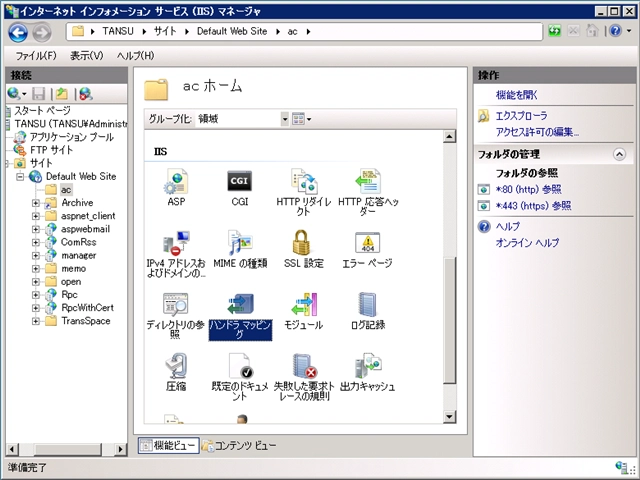The width and height of the screenshot is (640, 480).
Task: Expand the manager tree node
Action: (36, 256)
